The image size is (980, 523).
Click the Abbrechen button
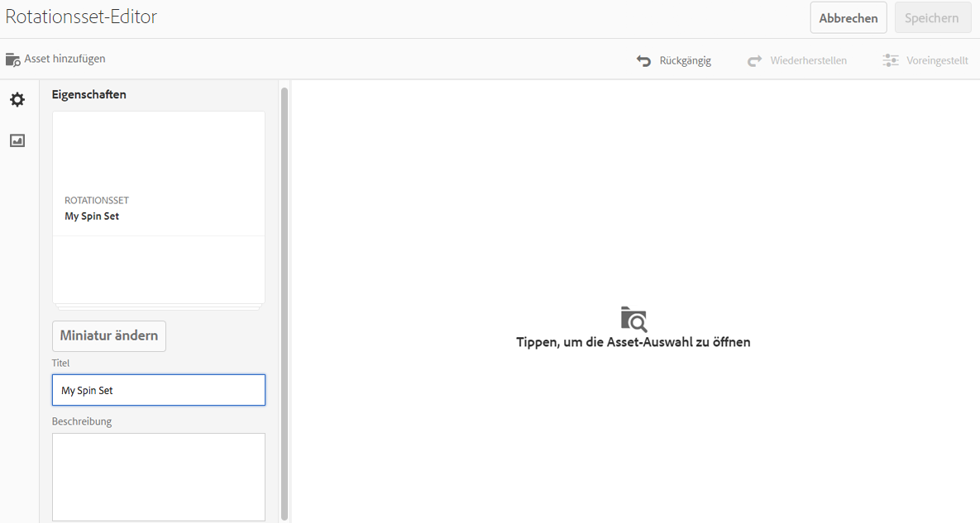(x=849, y=18)
